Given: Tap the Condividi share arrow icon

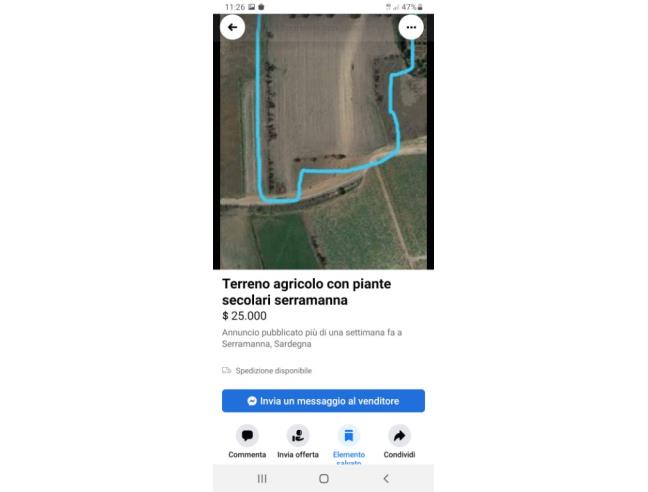Looking at the screenshot, I should point(399,435).
